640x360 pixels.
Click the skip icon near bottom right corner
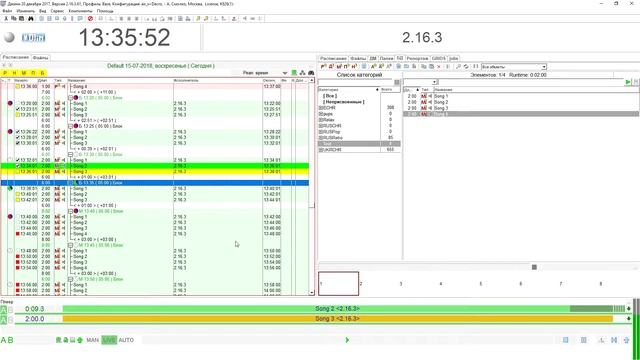(614, 340)
